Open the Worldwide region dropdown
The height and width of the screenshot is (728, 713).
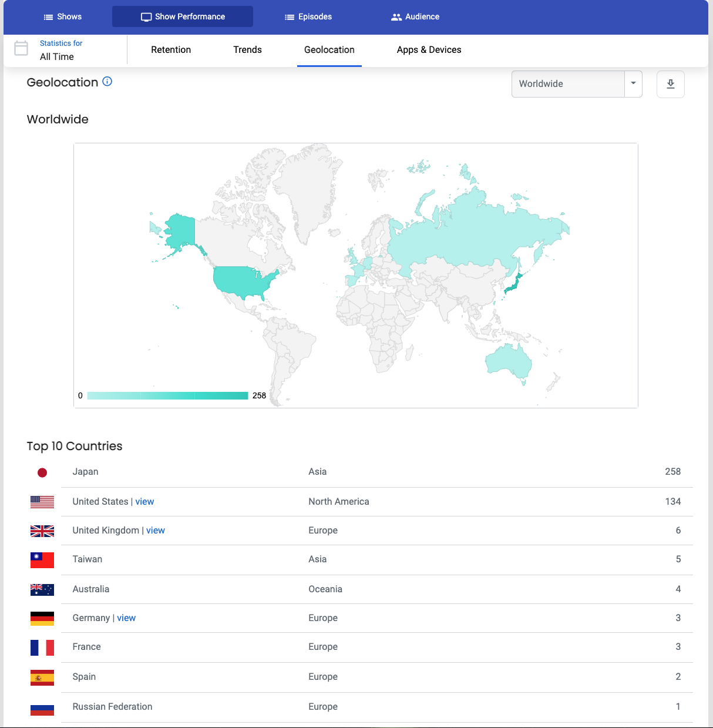click(x=567, y=84)
